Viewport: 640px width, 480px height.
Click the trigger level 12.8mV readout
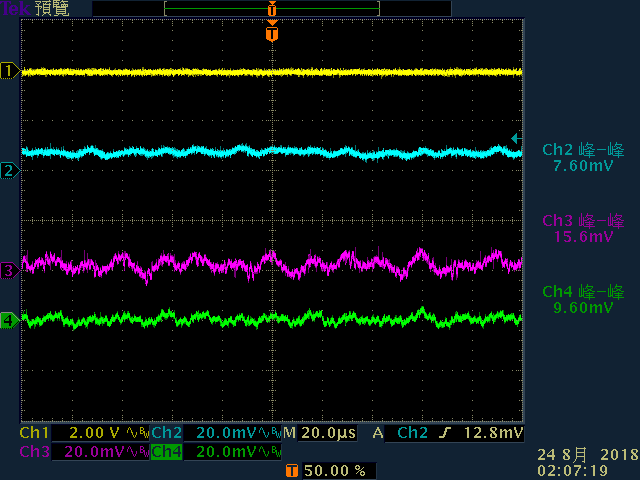(493, 433)
